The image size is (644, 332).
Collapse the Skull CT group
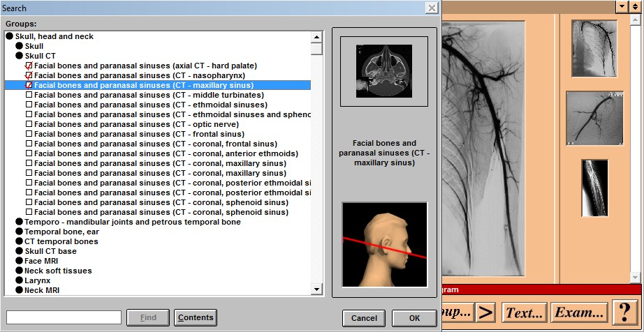[19, 56]
